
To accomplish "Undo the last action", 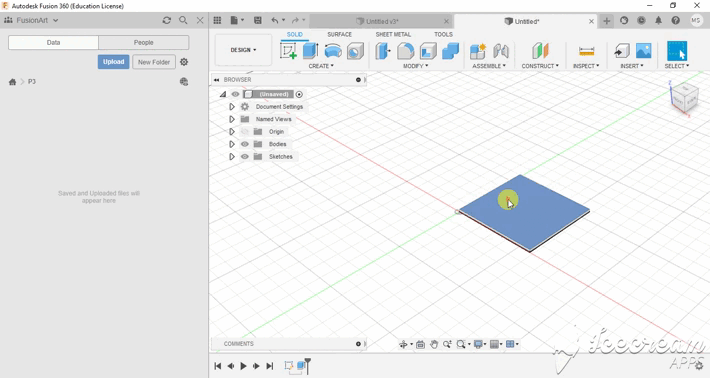I will 275,20.
